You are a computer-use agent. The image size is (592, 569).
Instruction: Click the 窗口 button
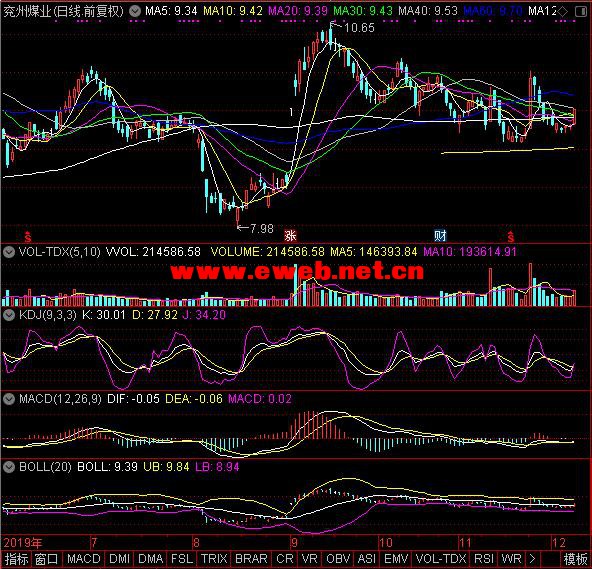[x=46, y=558]
